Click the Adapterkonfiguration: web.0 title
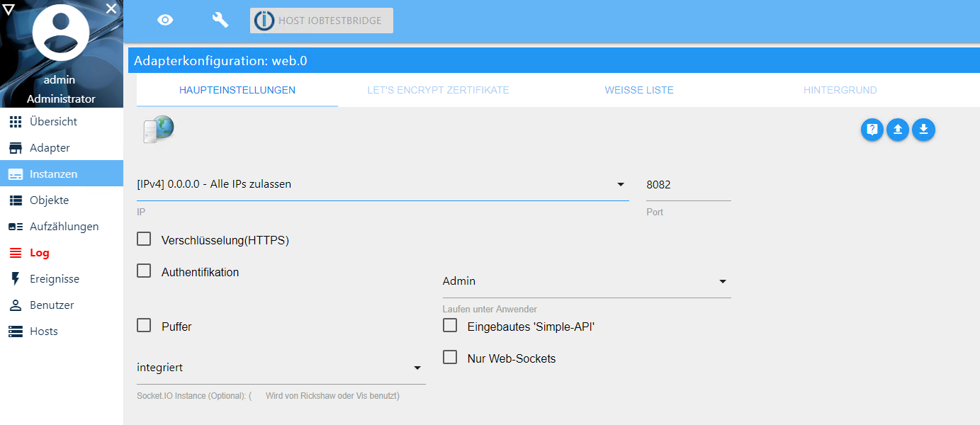Screen dimensions: 980x425 (x=220, y=61)
